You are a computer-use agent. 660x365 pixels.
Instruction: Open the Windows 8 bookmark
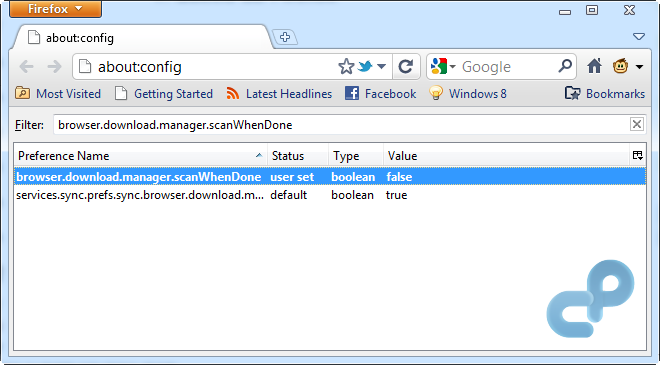point(468,93)
